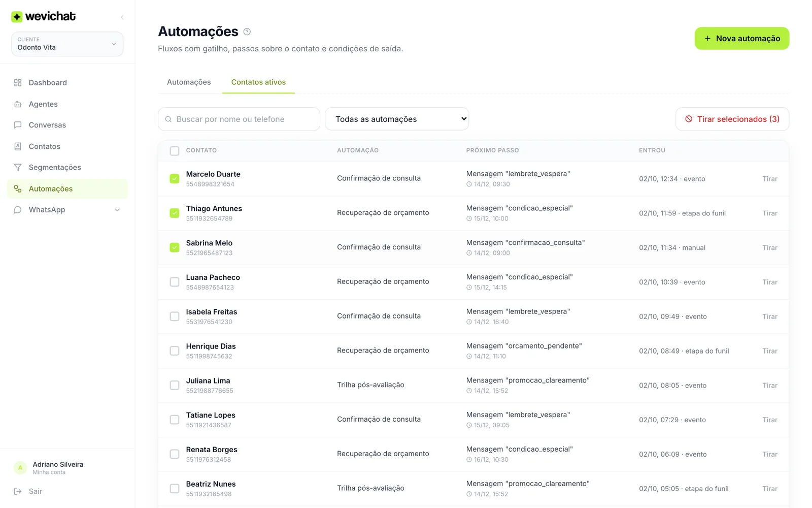812x508 pixels.
Task: Click the Sair logout icon
Action: [x=18, y=491]
